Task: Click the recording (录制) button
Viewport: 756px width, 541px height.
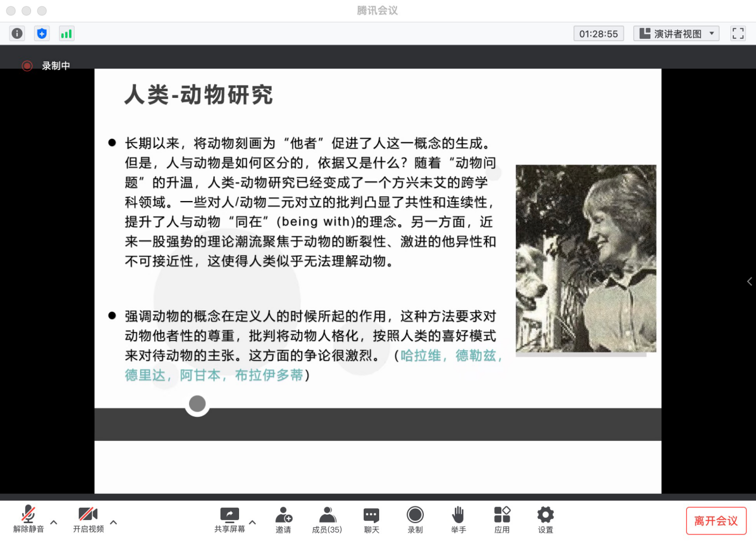Action: (x=415, y=520)
